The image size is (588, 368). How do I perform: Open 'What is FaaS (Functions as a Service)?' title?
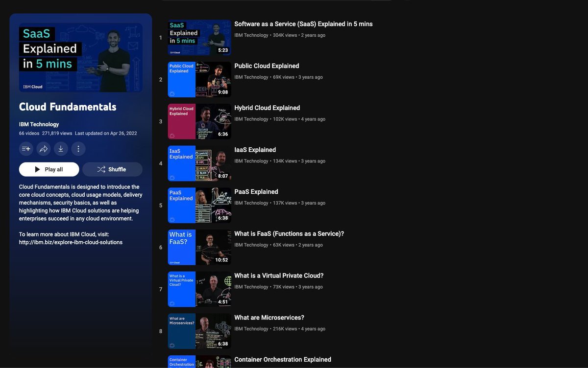point(289,234)
